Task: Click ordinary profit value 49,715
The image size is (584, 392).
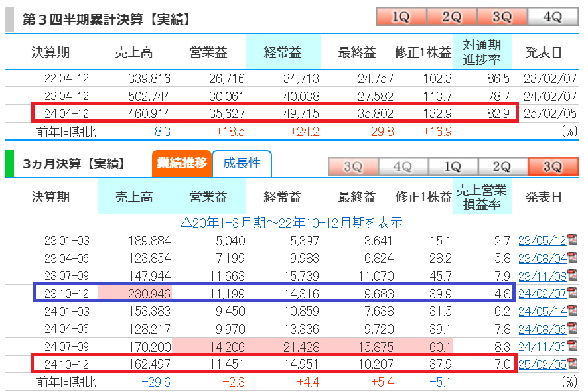Action: tap(301, 113)
